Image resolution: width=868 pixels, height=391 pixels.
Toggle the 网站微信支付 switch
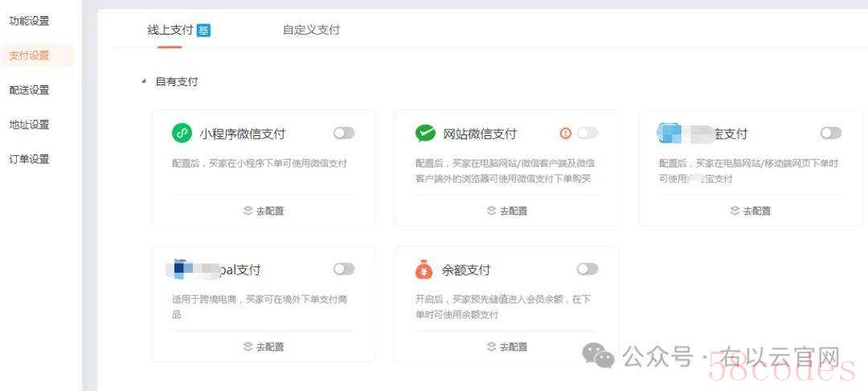588,133
